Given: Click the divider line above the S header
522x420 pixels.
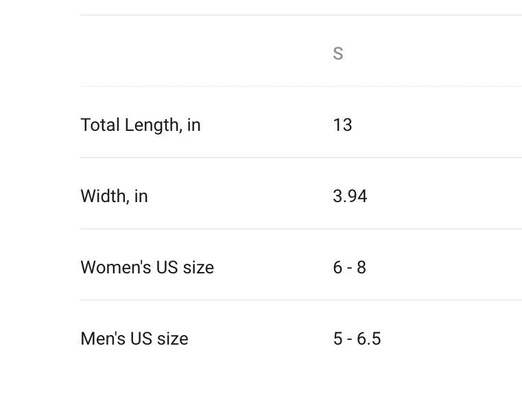Looking at the screenshot, I should [x=300, y=15].
